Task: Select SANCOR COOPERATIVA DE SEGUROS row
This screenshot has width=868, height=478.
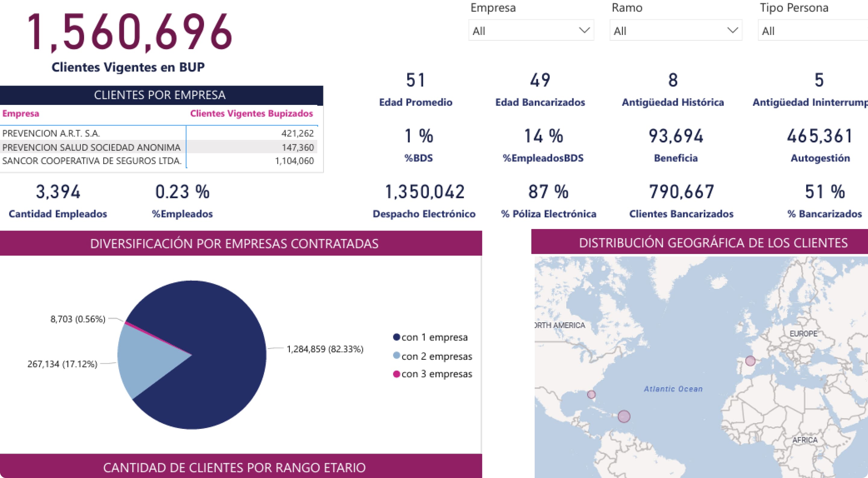Action: coord(92,161)
